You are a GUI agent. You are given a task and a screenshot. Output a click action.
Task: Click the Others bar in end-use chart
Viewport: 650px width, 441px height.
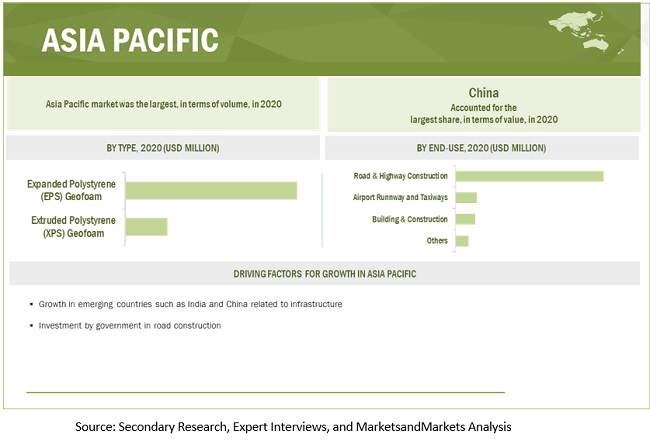pyautogui.click(x=462, y=241)
